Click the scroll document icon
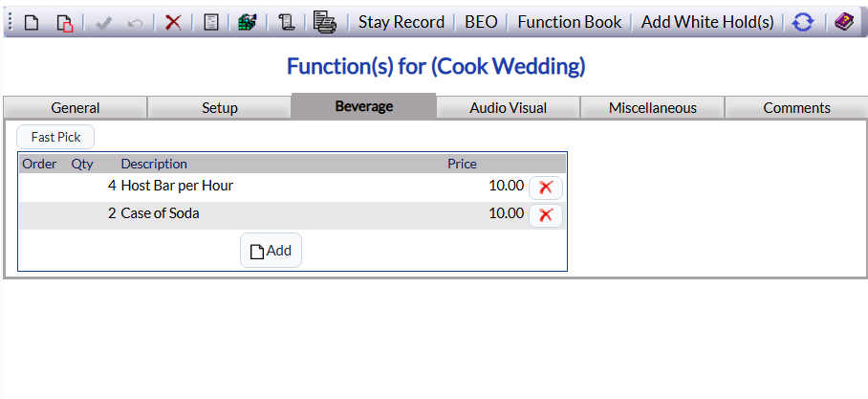 pos(286,23)
